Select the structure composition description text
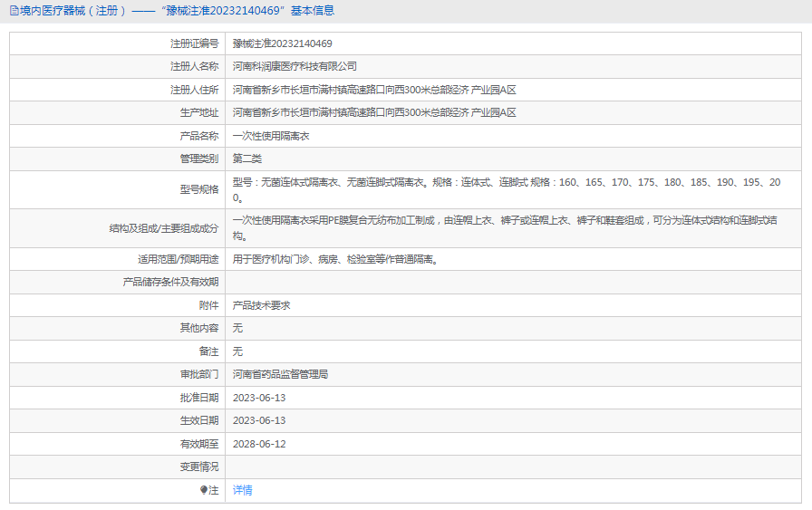This screenshot has height=510, width=812. 505,228
